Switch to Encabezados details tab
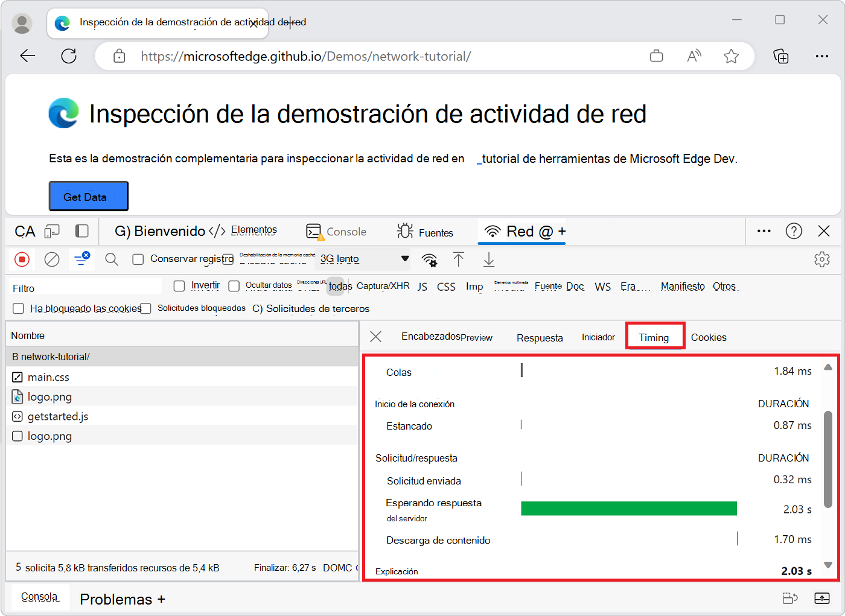This screenshot has width=845, height=616. pos(431,336)
